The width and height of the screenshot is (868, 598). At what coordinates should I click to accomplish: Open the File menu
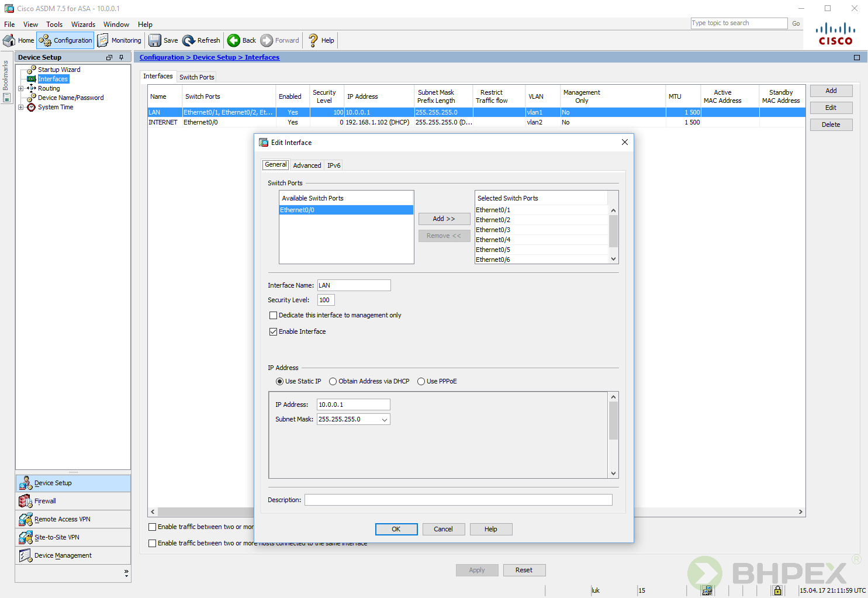pyautogui.click(x=9, y=25)
